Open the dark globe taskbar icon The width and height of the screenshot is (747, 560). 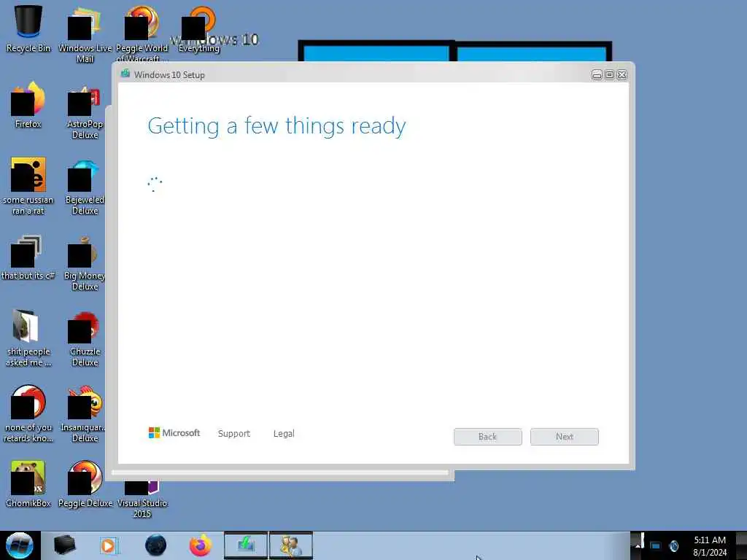(x=156, y=545)
